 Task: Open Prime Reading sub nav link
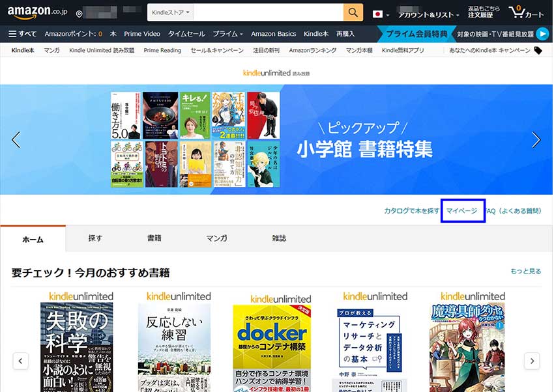[162, 50]
